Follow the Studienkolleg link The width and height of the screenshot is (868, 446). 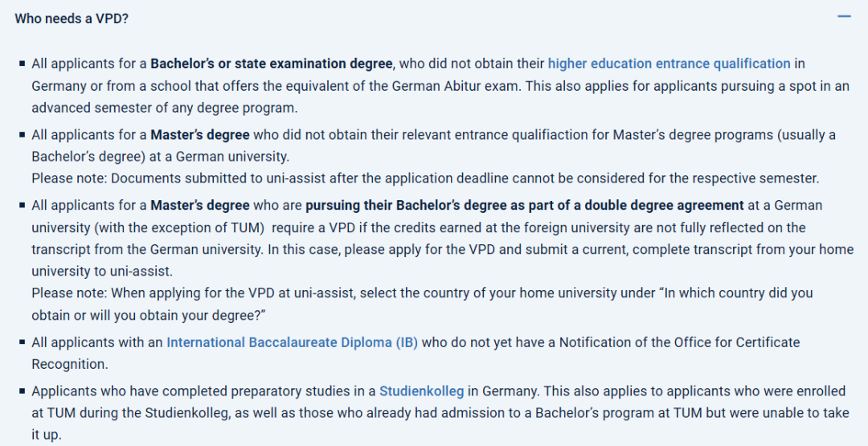pyautogui.click(x=422, y=391)
